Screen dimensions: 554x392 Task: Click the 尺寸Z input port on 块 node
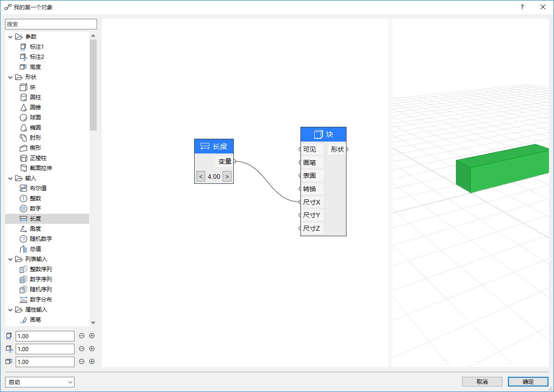(x=300, y=228)
